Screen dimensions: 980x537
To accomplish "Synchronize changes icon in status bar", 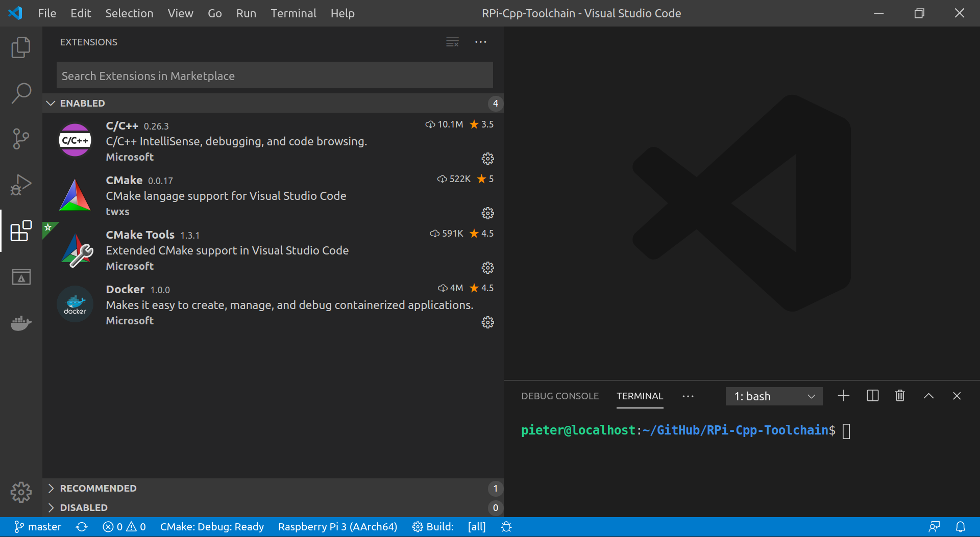I will pos(82,527).
